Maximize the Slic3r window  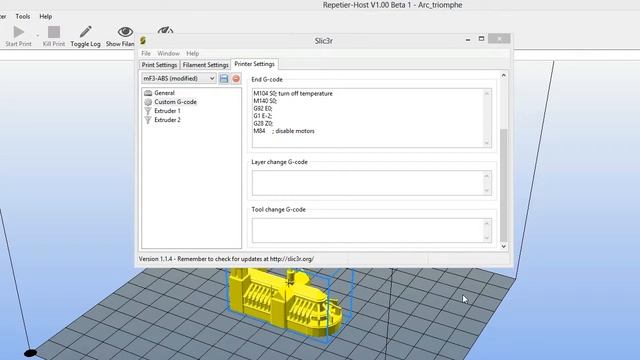pos(481,39)
